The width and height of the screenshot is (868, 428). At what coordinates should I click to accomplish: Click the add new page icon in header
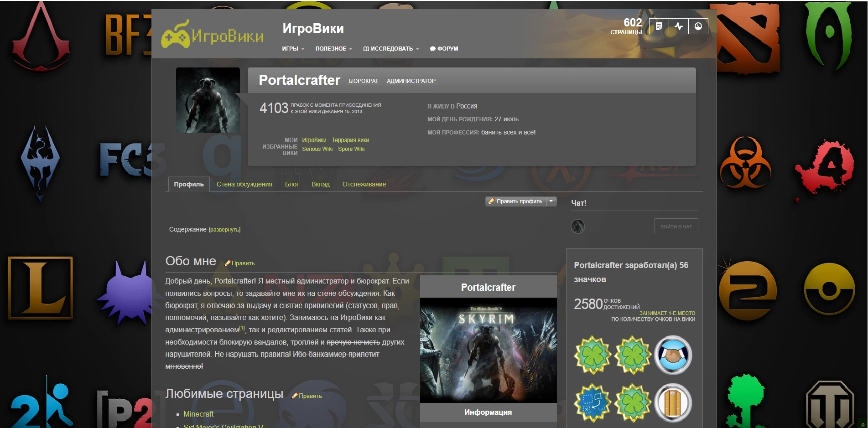point(659,26)
